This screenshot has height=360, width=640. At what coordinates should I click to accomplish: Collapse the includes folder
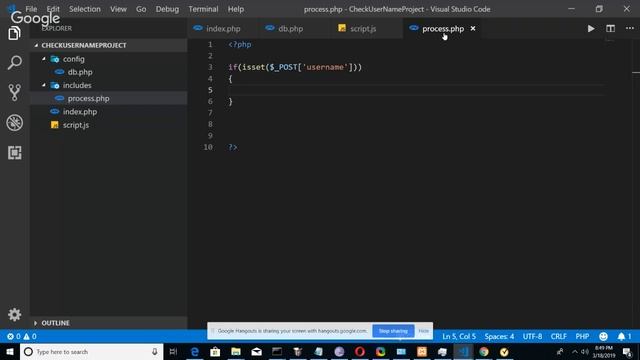pyautogui.click(x=44, y=85)
